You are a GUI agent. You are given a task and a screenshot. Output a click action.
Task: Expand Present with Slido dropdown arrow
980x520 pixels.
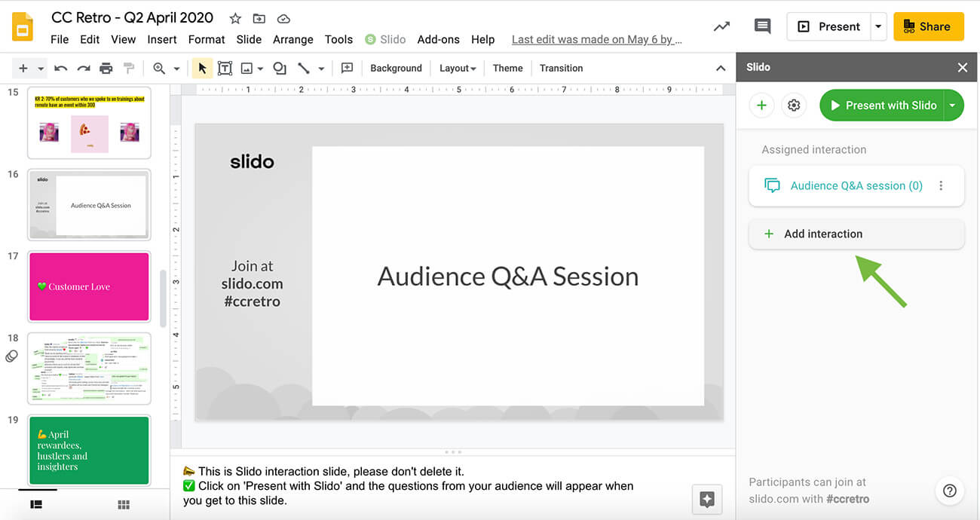[953, 106]
